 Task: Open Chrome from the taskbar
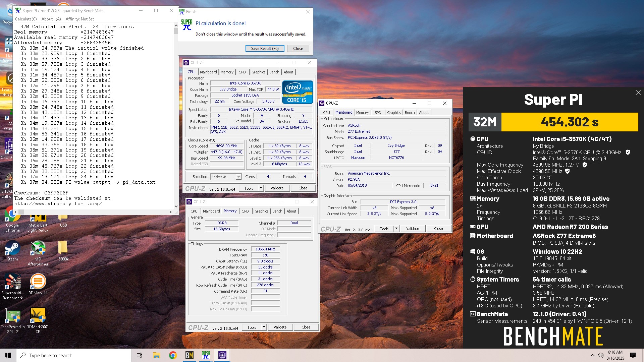pyautogui.click(x=173, y=355)
